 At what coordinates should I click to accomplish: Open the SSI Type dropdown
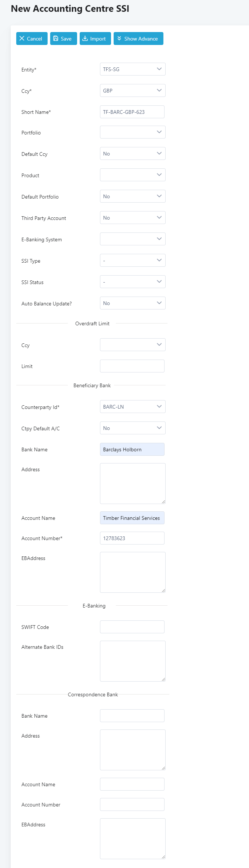pos(132,260)
